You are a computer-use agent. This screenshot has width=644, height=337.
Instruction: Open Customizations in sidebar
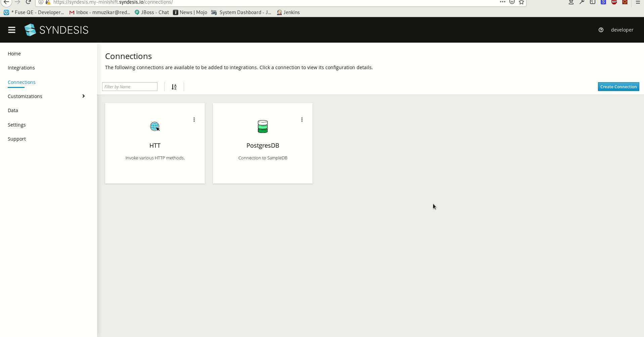click(x=25, y=96)
